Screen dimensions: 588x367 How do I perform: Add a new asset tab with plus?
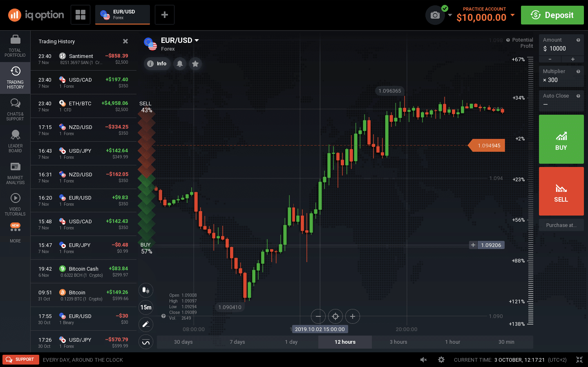click(x=165, y=15)
